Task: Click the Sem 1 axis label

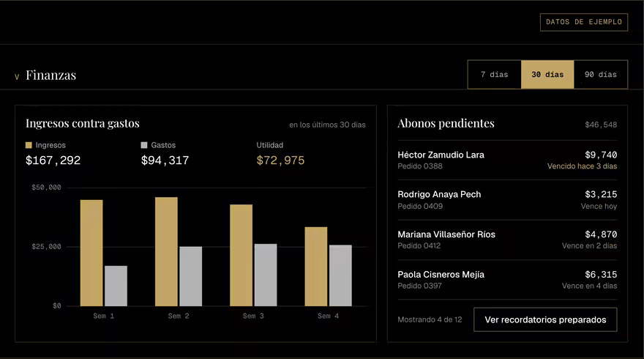Action: click(103, 316)
